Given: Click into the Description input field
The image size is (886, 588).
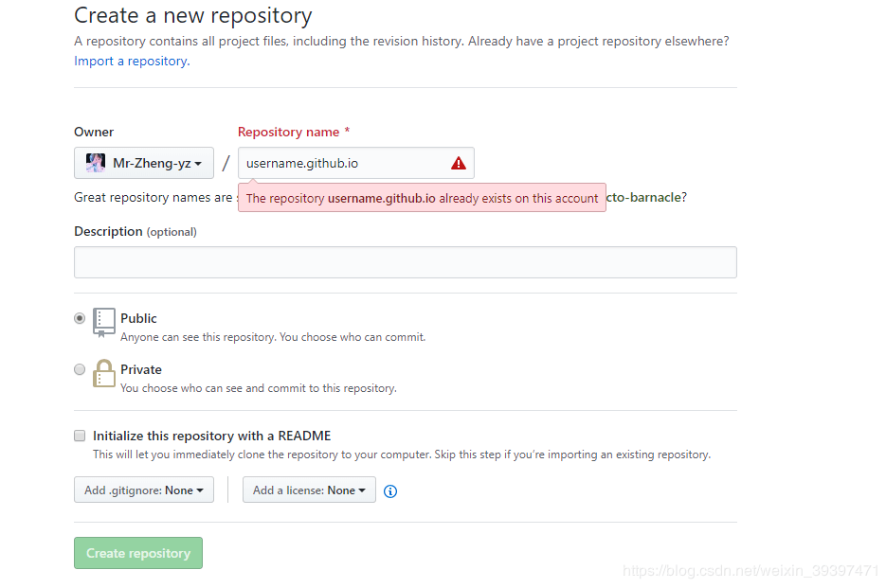Looking at the screenshot, I should [406, 262].
